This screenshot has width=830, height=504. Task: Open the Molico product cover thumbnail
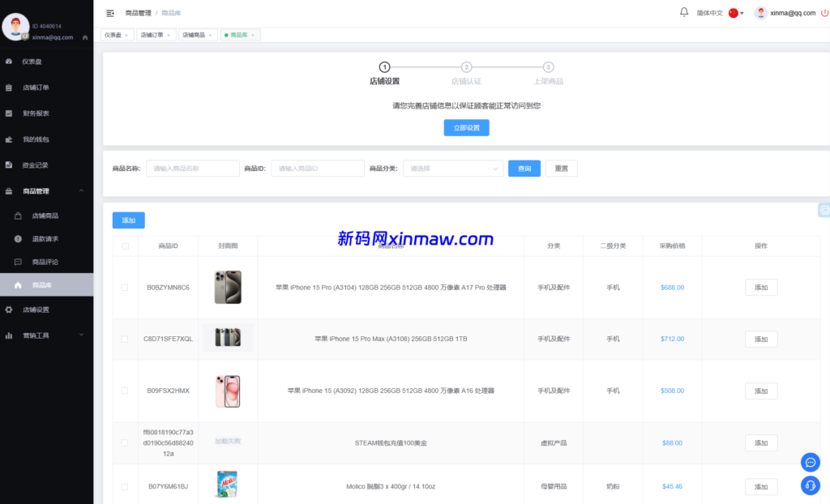coord(227,484)
